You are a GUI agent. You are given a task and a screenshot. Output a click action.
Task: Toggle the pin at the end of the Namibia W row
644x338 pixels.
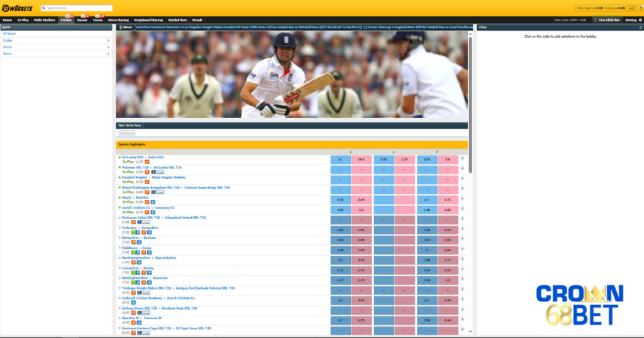click(x=462, y=319)
